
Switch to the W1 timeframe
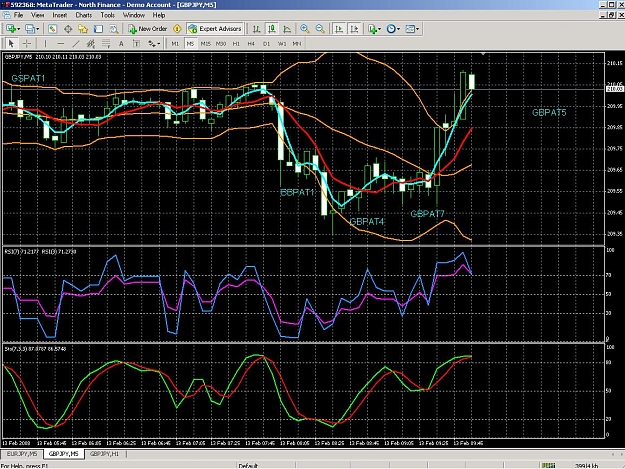282,43
